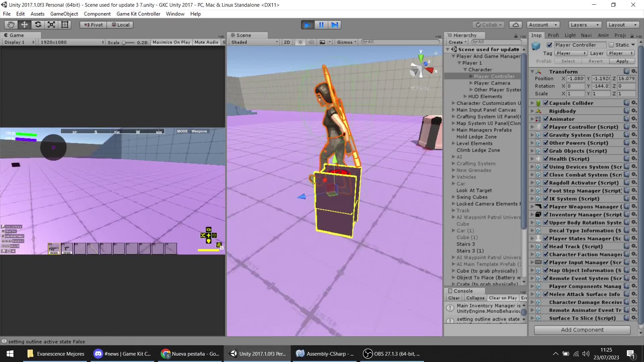
Task: Select the Move tool
Action: [x=24, y=24]
